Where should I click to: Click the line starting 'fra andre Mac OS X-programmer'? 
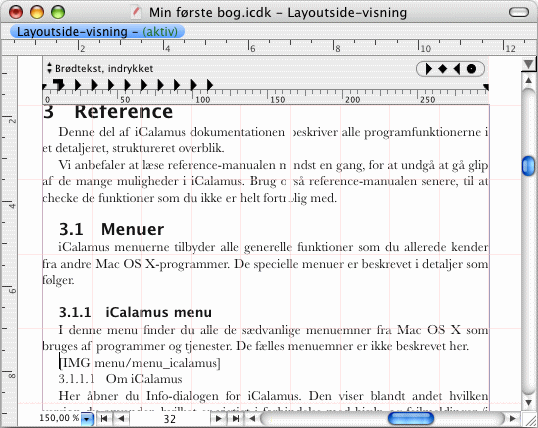[x=265, y=264]
